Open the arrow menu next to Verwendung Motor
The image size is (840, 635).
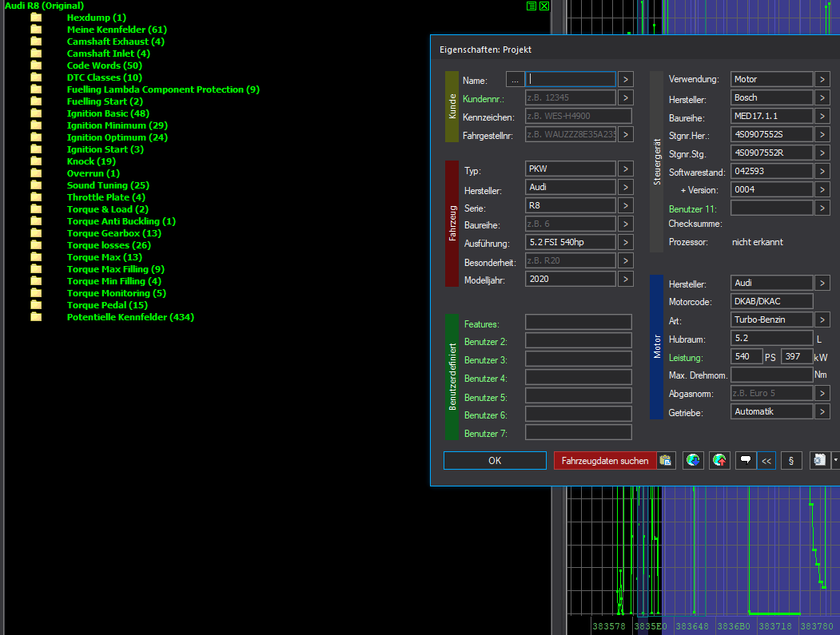point(822,79)
